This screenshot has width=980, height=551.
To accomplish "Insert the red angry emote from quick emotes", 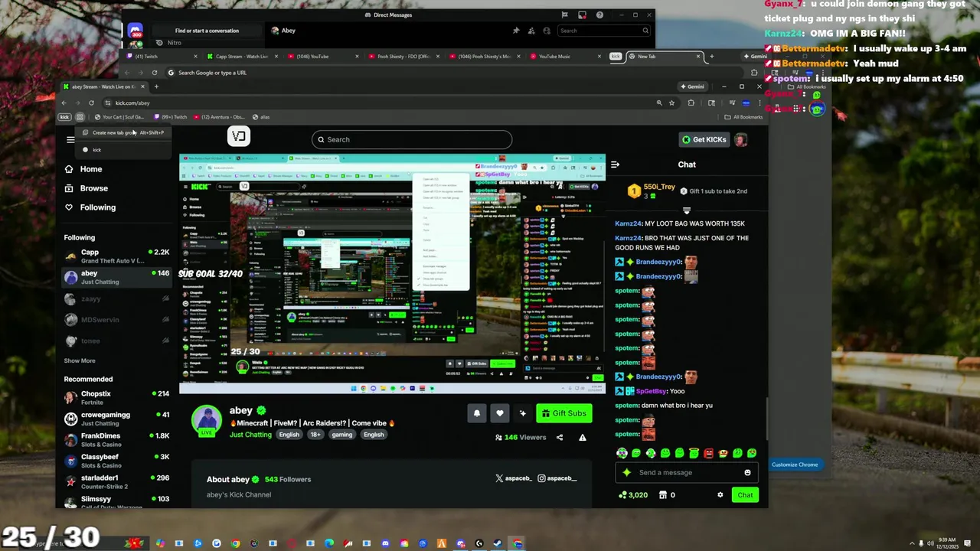I will (x=708, y=453).
